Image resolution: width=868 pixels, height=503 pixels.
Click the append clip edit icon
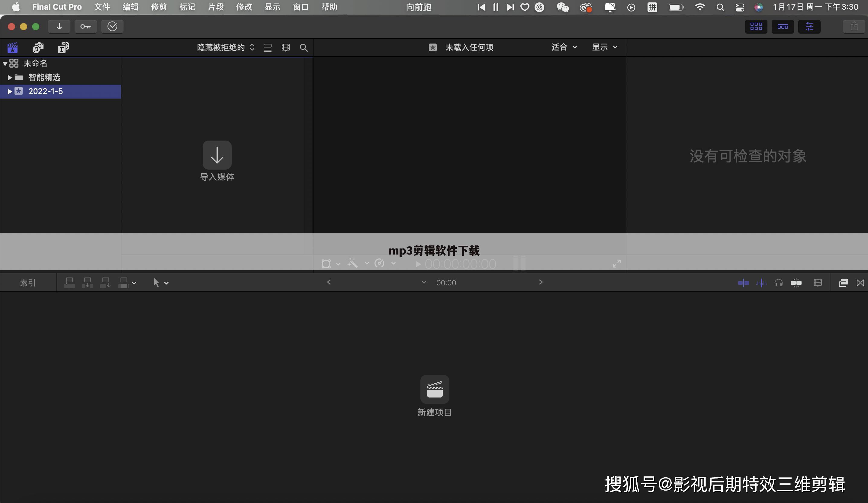[x=105, y=283]
